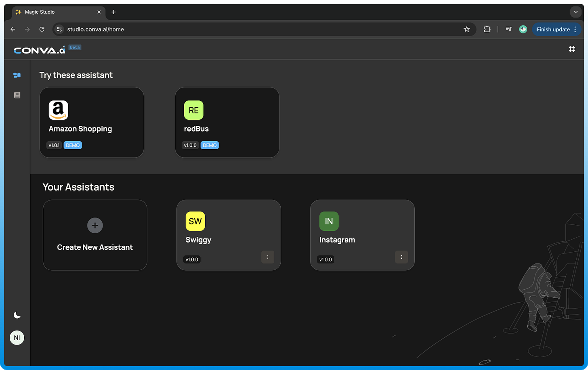Open the NI user avatar
The image size is (588, 370).
tap(17, 338)
